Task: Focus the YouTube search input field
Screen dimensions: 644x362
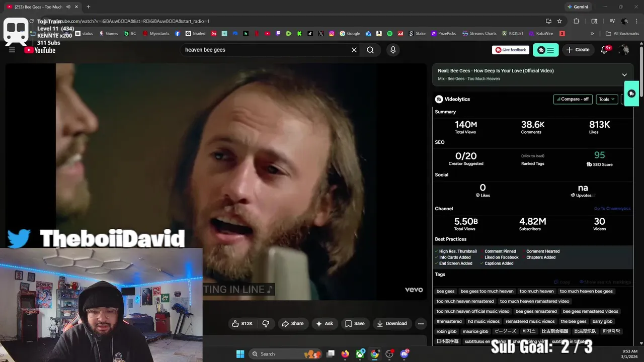Action: pos(267,50)
